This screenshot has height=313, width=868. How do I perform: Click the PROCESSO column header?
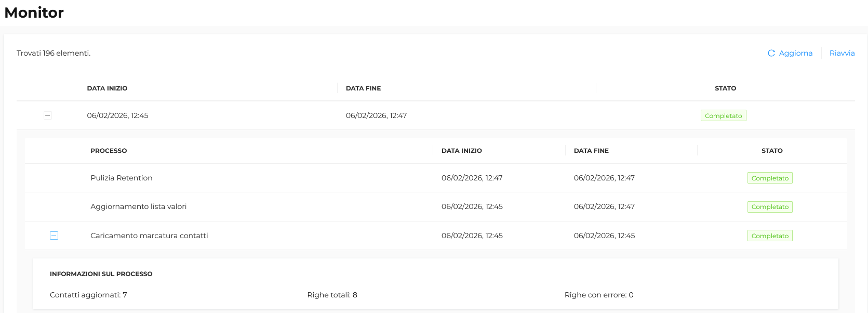(109, 151)
